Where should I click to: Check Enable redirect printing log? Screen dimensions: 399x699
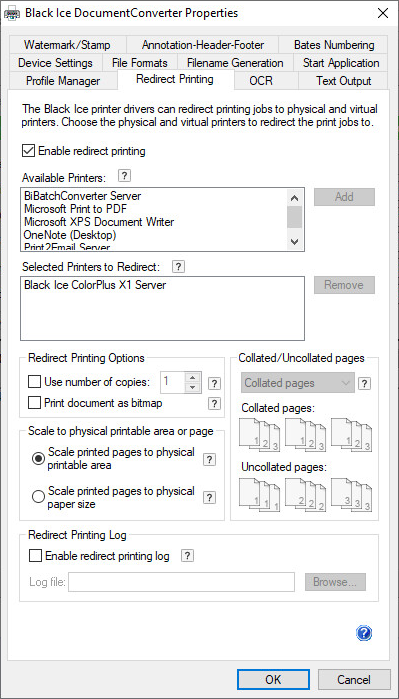34,556
